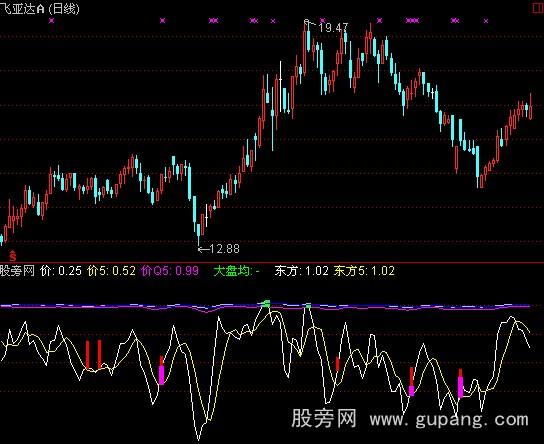The height and width of the screenshot is (444, 544).
Task: Click the 19.47 high price label
Action: [333, 28]
